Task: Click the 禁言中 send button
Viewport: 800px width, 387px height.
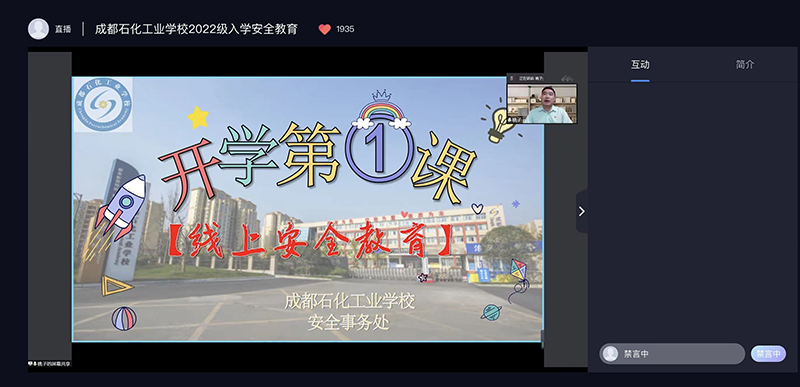Action: click(x=768, y=354)
